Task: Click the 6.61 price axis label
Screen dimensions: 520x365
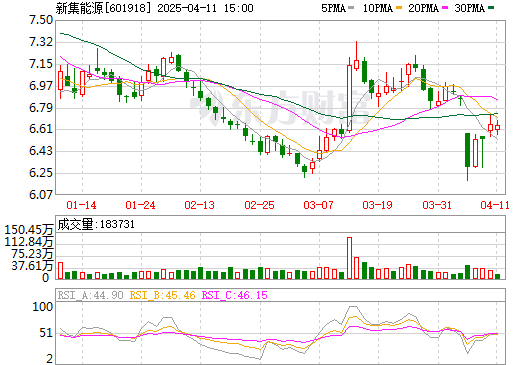Action: [x=41, y=129]
